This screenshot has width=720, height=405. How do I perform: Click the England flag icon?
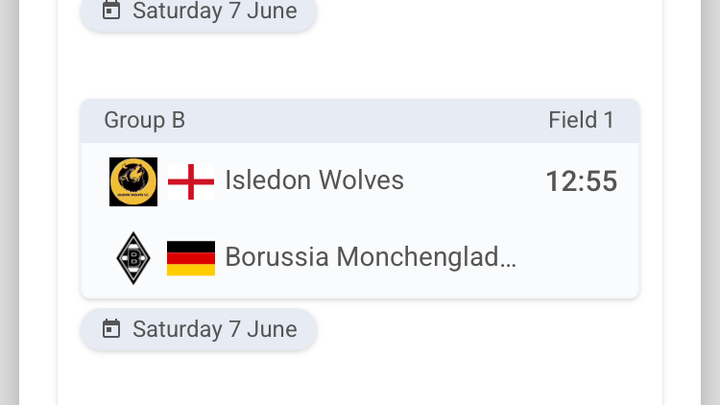pos(190,181)
